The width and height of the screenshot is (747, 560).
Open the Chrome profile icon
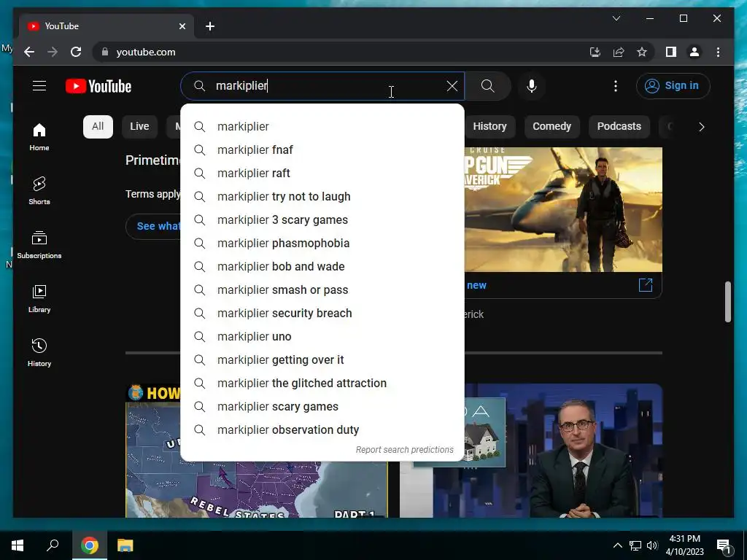694,52
